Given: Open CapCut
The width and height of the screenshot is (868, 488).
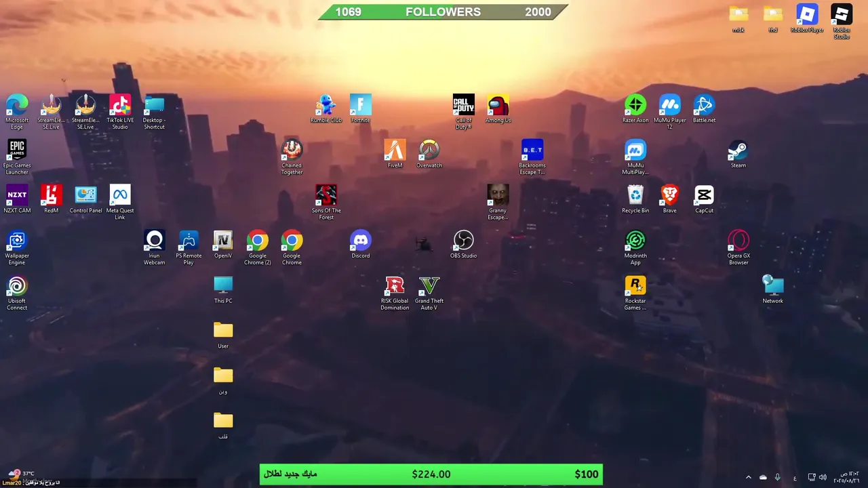Looking at the screenshot, I should (704, 199).
